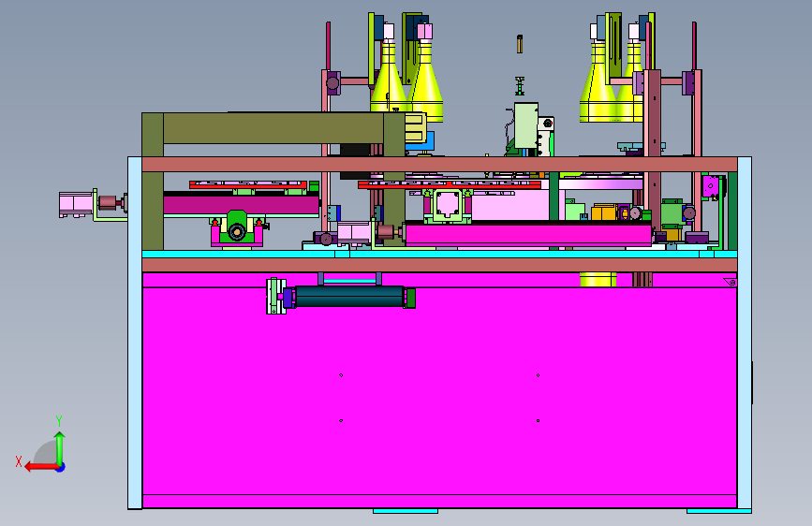Image resolution: width=812 pixels, height=526 pixels.
Task: Select the olive green gantry crossbeam
Action: [x=273, y=128]
